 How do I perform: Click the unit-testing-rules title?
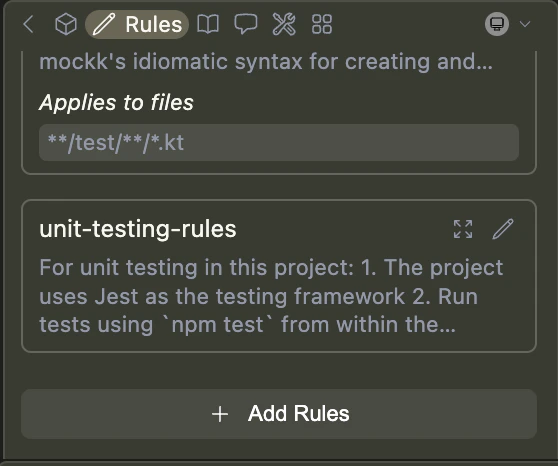click(x=138, y=229)
